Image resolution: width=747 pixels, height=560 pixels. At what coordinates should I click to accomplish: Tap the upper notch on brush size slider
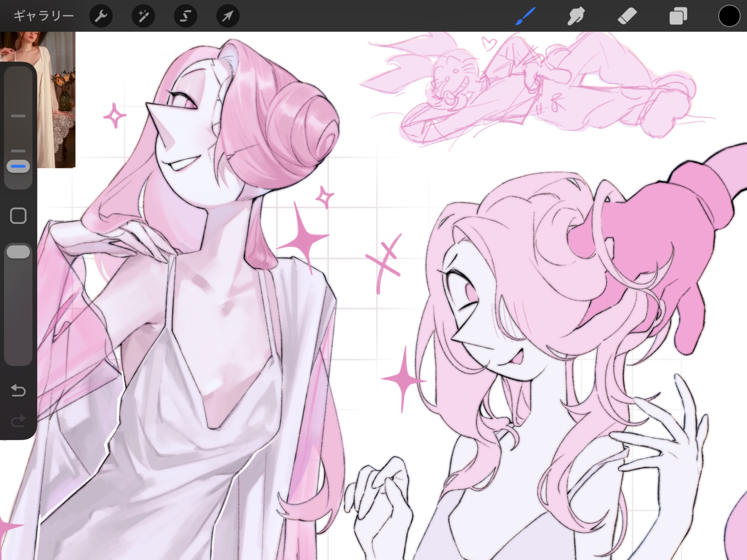pyautogui.click(x=18, y=116)
